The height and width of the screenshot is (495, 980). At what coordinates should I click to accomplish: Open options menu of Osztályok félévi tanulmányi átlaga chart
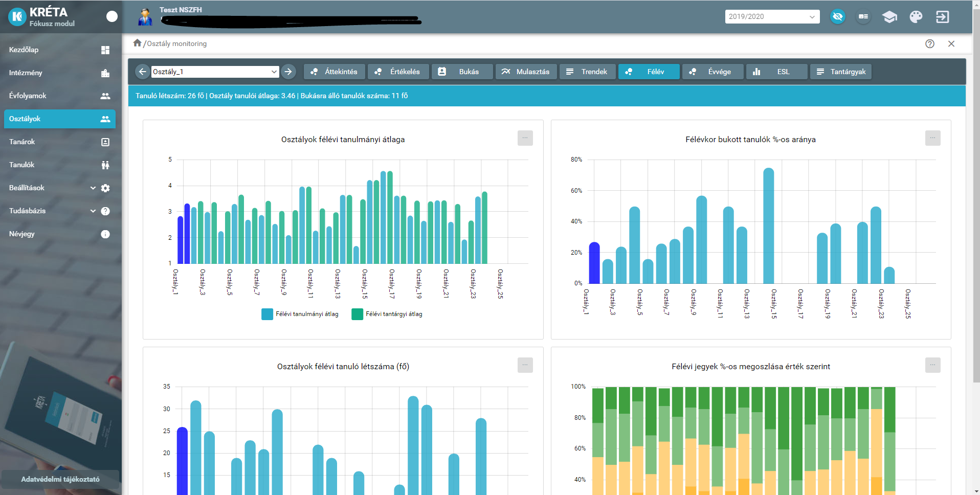click(525, 138)
